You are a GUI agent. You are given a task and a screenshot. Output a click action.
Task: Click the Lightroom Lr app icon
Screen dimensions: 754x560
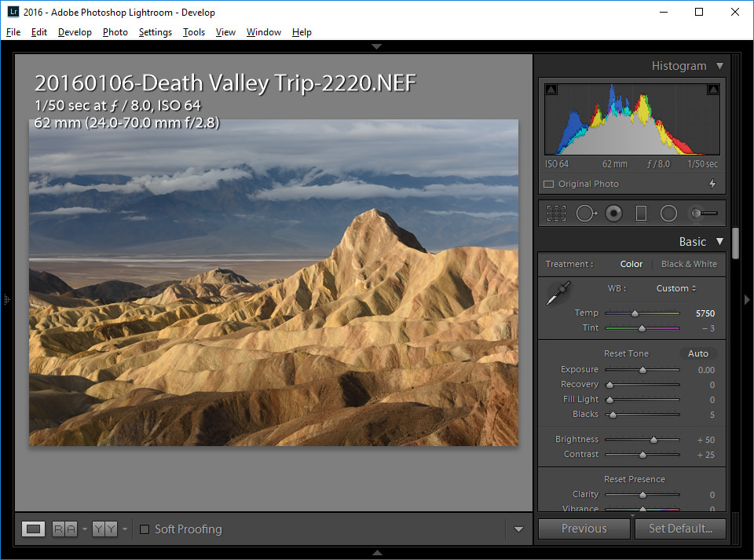point(13,12)
